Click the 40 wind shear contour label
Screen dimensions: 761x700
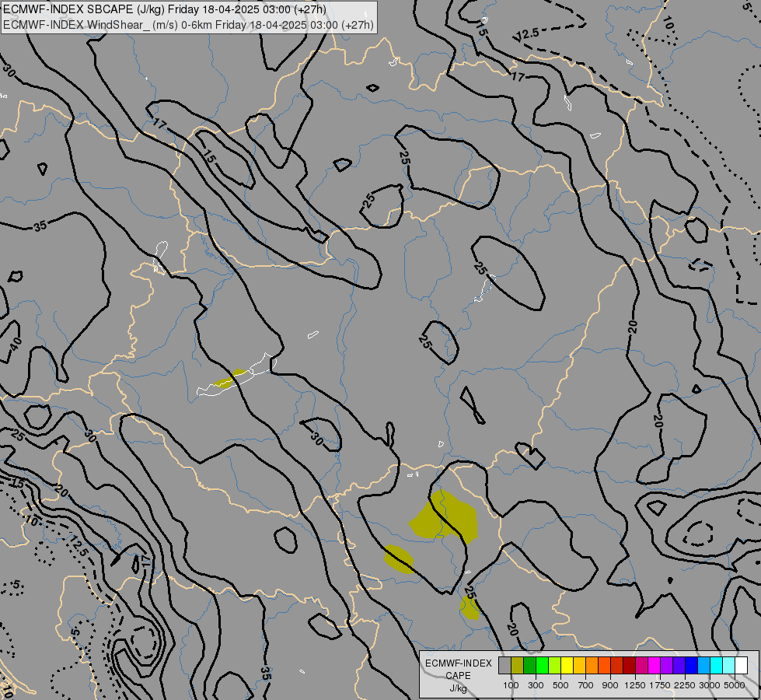16,344
